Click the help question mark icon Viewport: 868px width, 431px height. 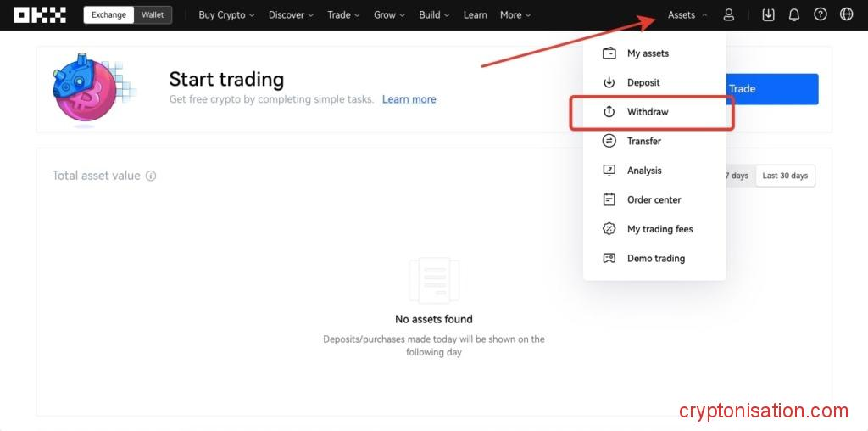pyautogui.click(x=820, y=14)
